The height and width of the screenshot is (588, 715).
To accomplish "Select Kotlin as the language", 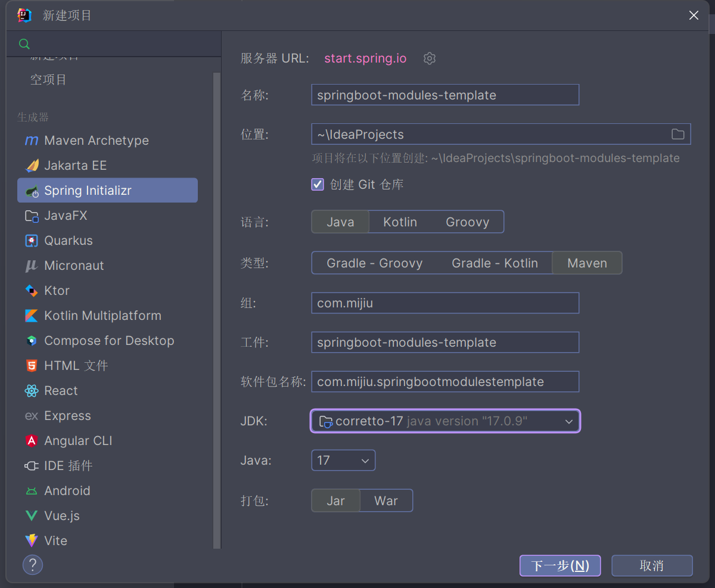I will [x=400, y=222].
